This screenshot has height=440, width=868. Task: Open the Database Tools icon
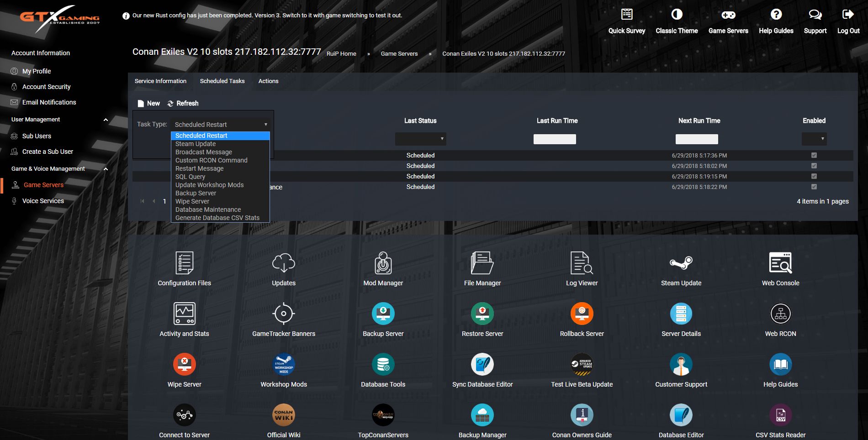tap(383, 364)
